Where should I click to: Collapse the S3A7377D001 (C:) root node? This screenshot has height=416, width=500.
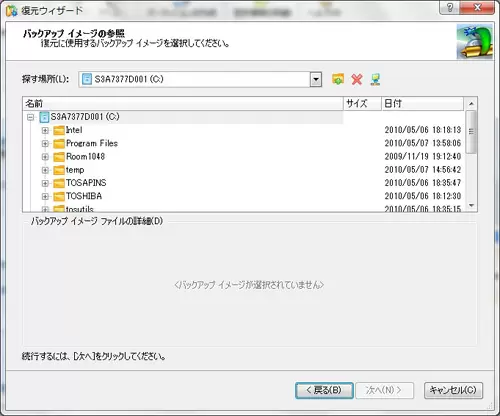[31, 117]
